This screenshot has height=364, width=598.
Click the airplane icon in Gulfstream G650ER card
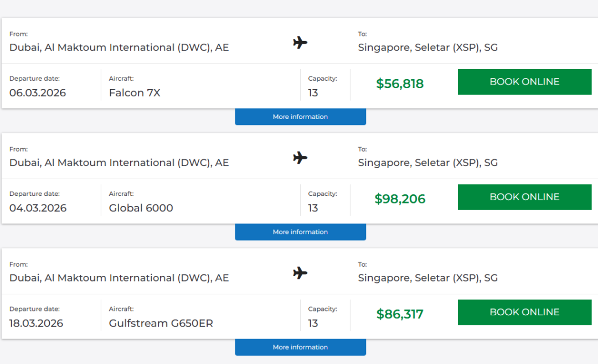click(300, 273)
